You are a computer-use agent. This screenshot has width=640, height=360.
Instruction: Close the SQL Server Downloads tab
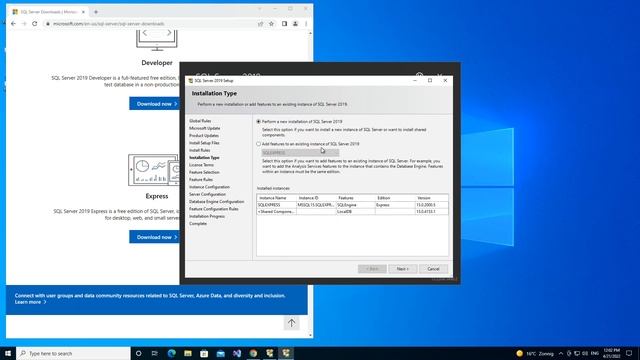pyautogui.click(x=83, y=12)
